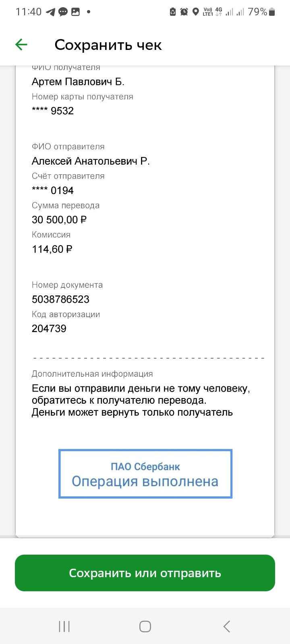Tap the transfer amount 30 500,00 ₽
Viewport: 290px width, 644px height.
point(59,220)
